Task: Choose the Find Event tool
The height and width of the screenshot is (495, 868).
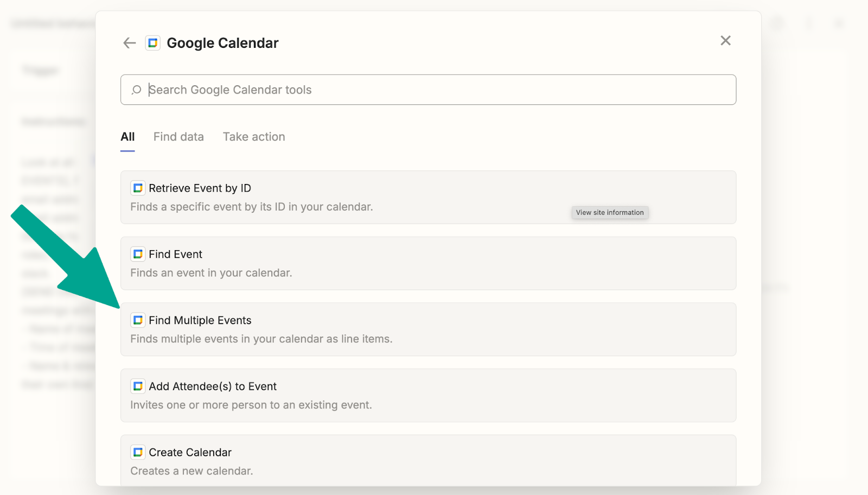Action: pos(428,263)
